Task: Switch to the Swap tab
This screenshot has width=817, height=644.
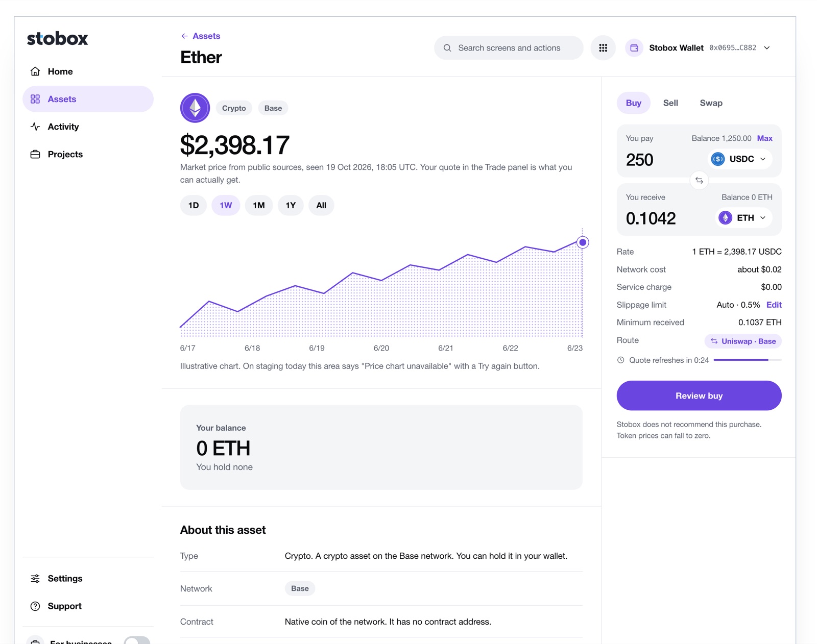Action: (x=711, y=103)
